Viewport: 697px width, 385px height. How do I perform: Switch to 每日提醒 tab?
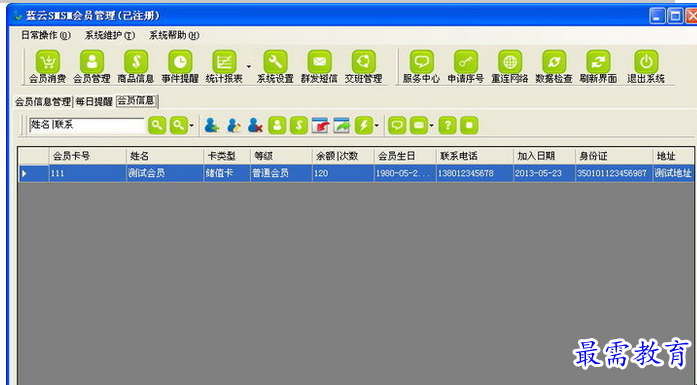coord(94,101)
